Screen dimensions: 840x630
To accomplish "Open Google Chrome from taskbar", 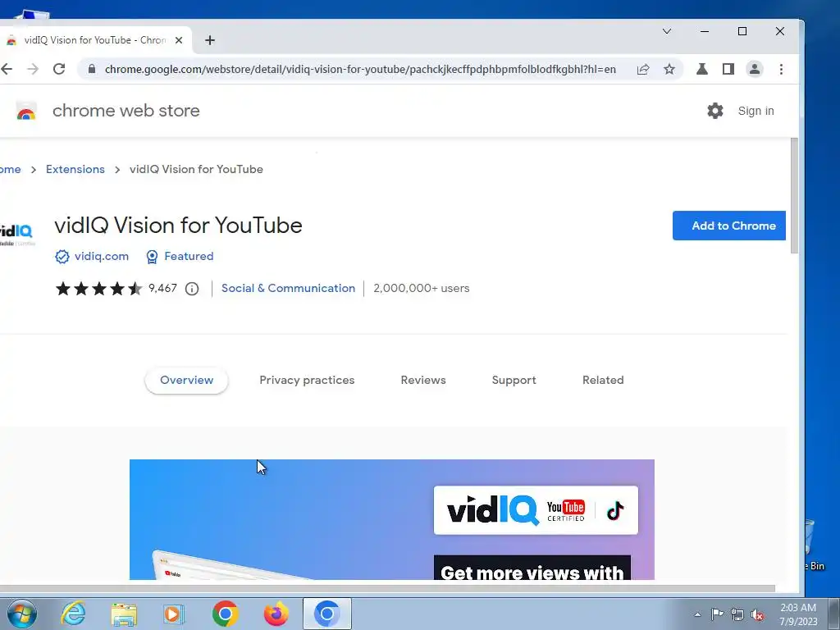I will 225,614.
